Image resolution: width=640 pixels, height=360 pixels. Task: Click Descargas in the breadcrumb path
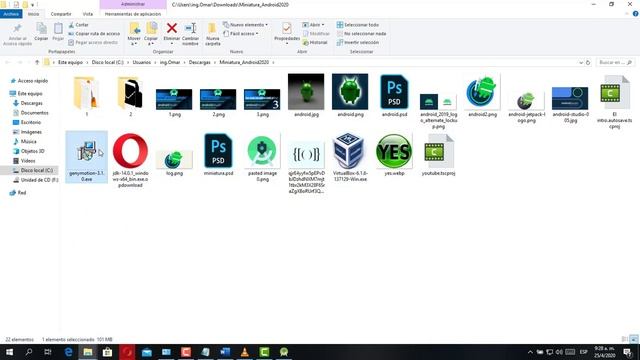[x=200, y=62]
